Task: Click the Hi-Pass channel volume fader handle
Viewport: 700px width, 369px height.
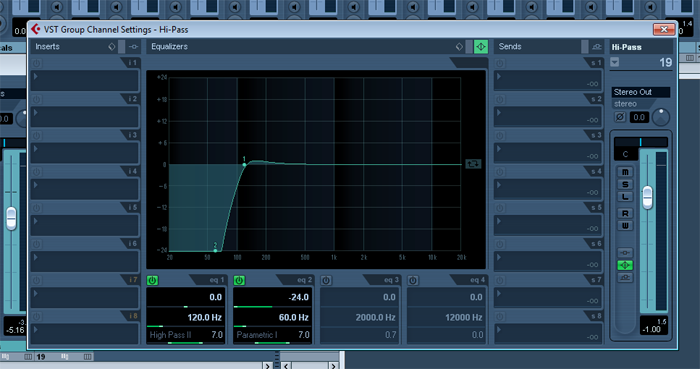Action: pos(647,198)
